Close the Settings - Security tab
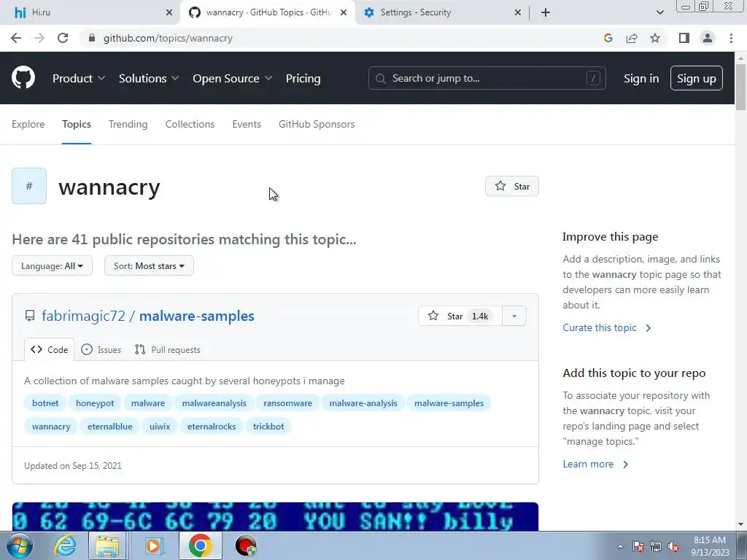Viewport: 747px width, 560px height. coord(518,12)
